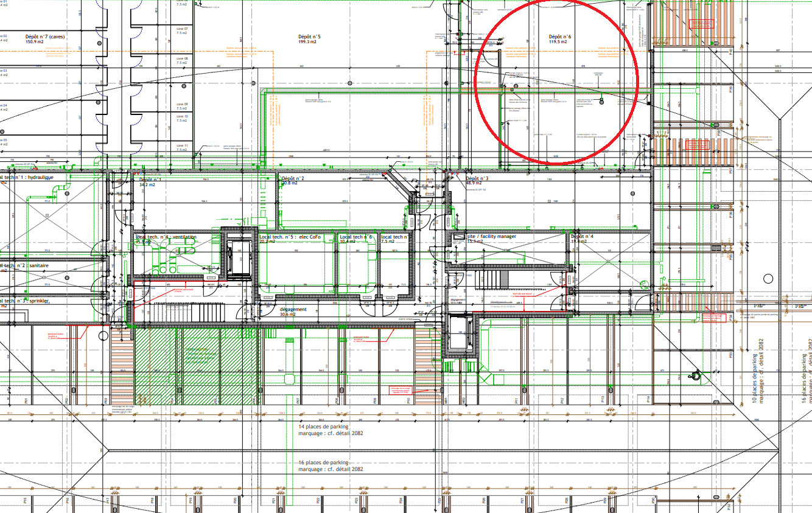Click the 'Dépôt n°2' room label
This screenshot has height=513, width=812.
coord(293,178)
